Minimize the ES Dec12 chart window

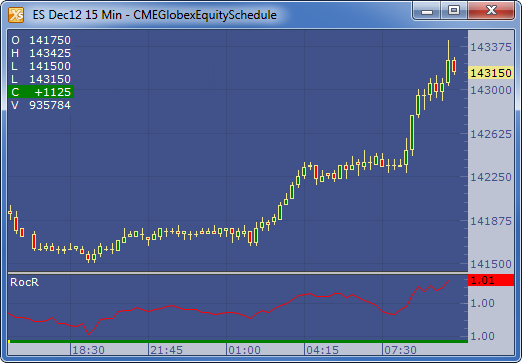tap(427, 11)
